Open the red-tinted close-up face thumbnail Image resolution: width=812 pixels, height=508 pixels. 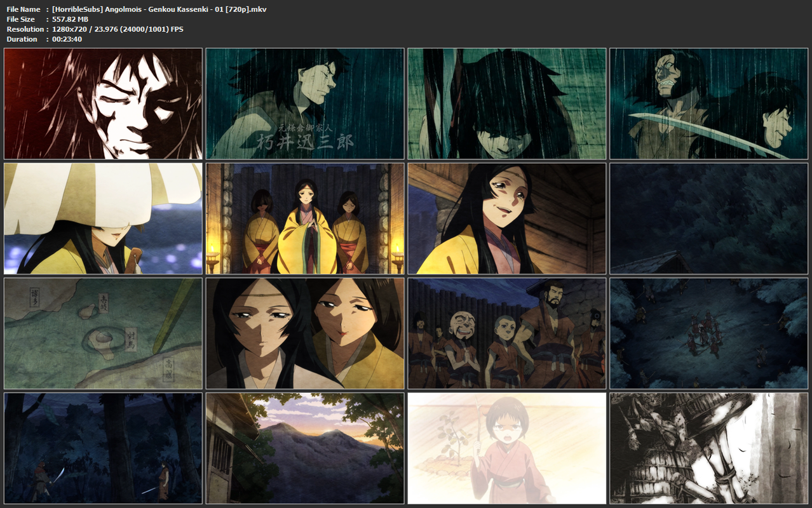click(103, 104)
